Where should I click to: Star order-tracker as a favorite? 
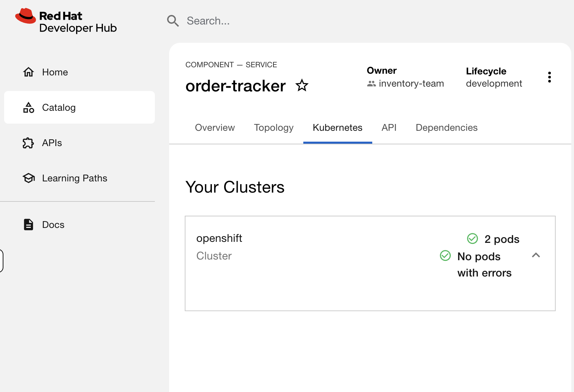(302, 85)
